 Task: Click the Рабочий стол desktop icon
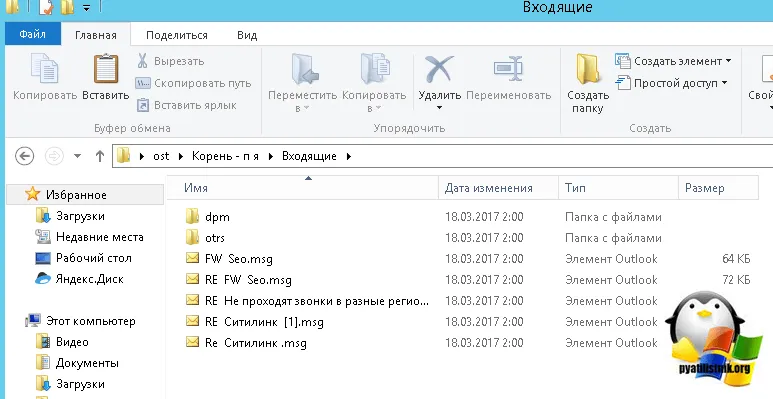43,258
